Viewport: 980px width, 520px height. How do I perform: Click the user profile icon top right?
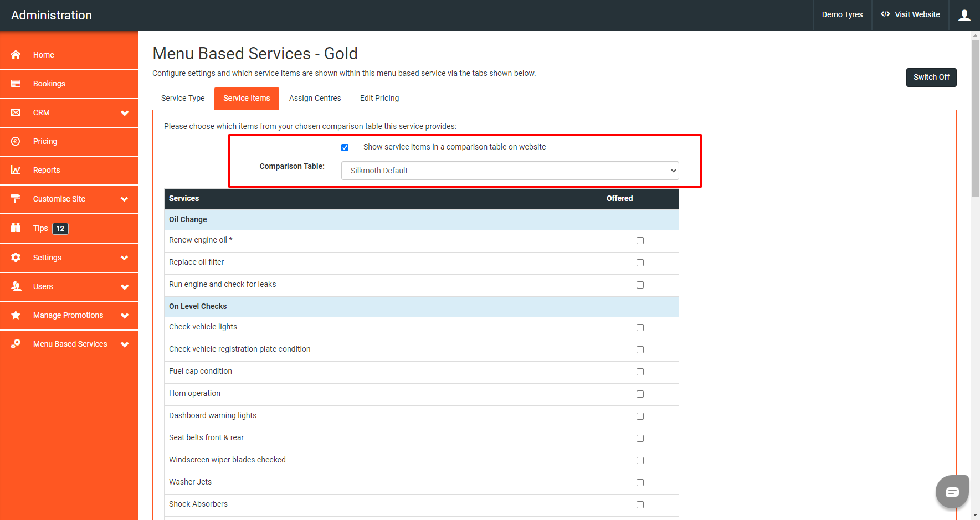click(x=964, y=15)
